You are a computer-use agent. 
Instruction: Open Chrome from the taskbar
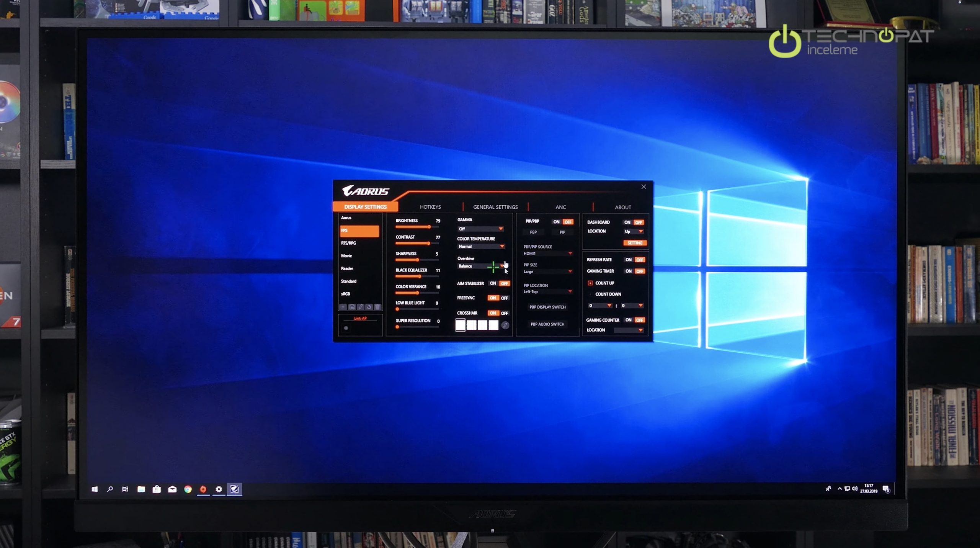tap(188, 489)
